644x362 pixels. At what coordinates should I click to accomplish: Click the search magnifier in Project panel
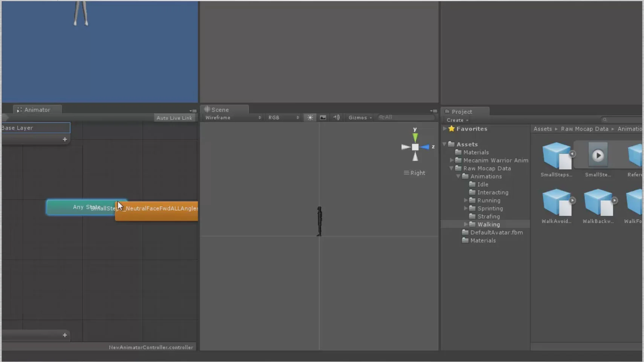(x=604, y=119)
